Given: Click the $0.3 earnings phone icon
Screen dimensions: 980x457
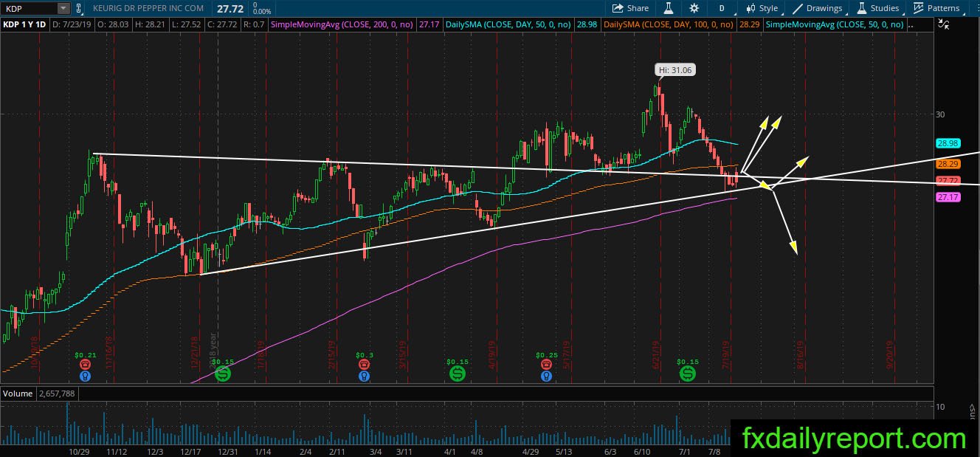Looking at the screenshot, I should coord(365,365).
